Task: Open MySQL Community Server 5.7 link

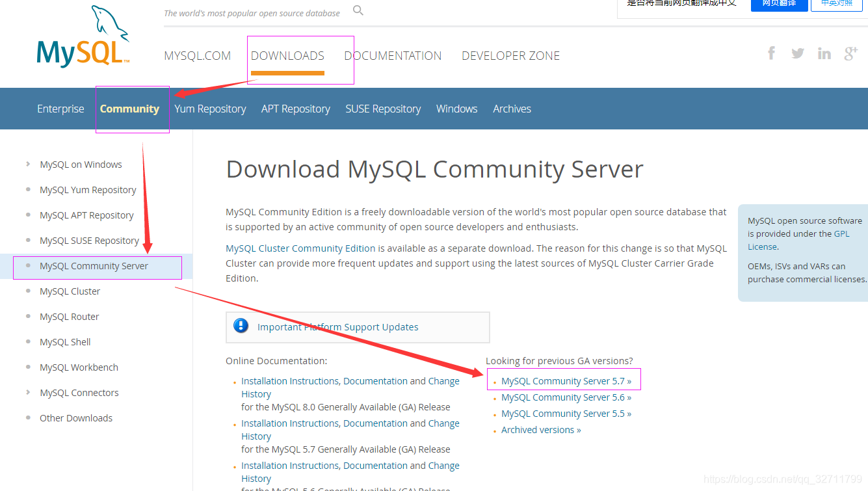Action: coord(566,381)
